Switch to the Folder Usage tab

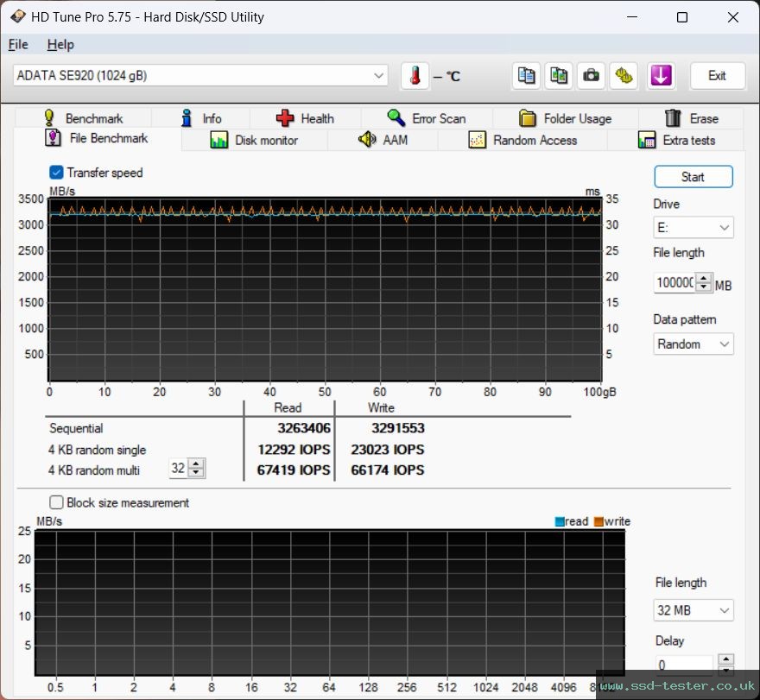point(565,118)
